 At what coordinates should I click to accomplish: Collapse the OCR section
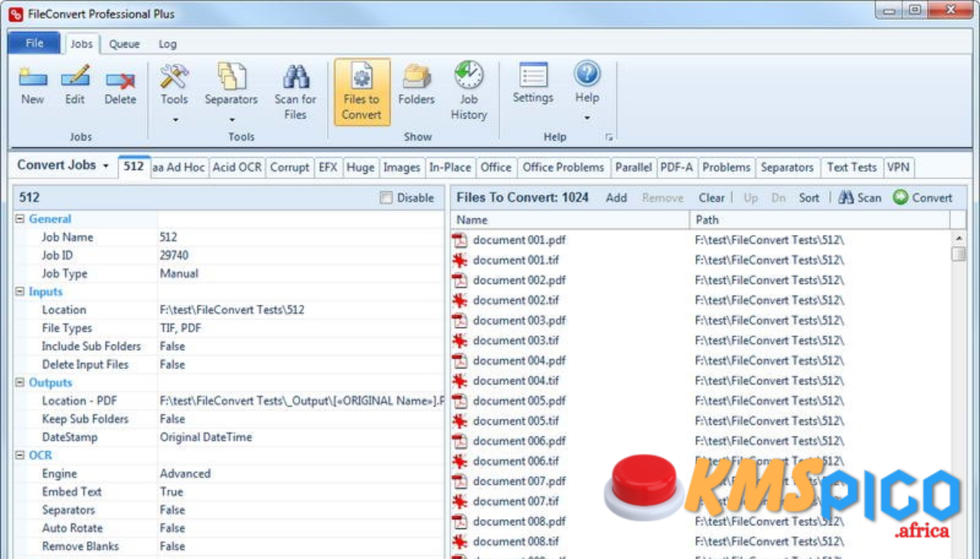click(x=20, y=456)
